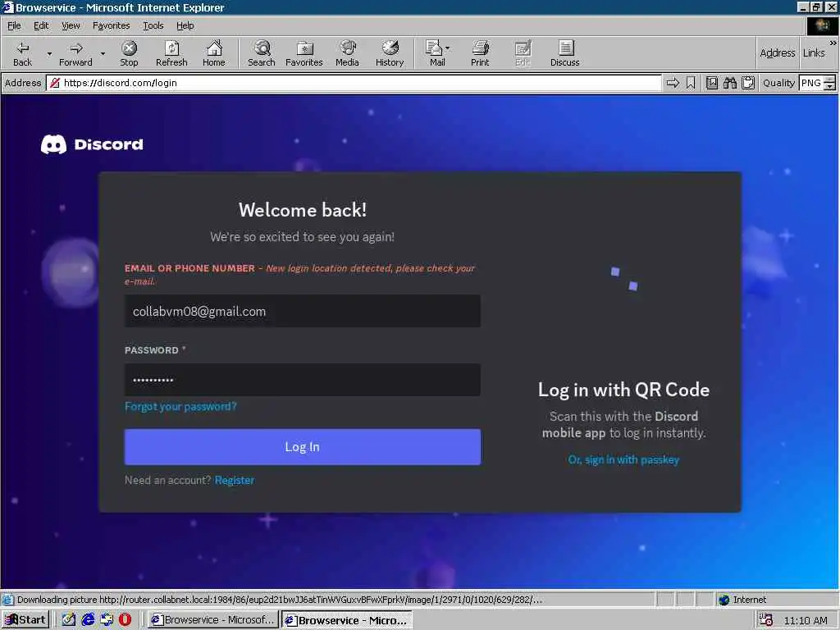Image resolution: width=840 pixels, height=630 pixels.
Task: Expand the Mail button dropdown arrow
Action: [448, 48]
